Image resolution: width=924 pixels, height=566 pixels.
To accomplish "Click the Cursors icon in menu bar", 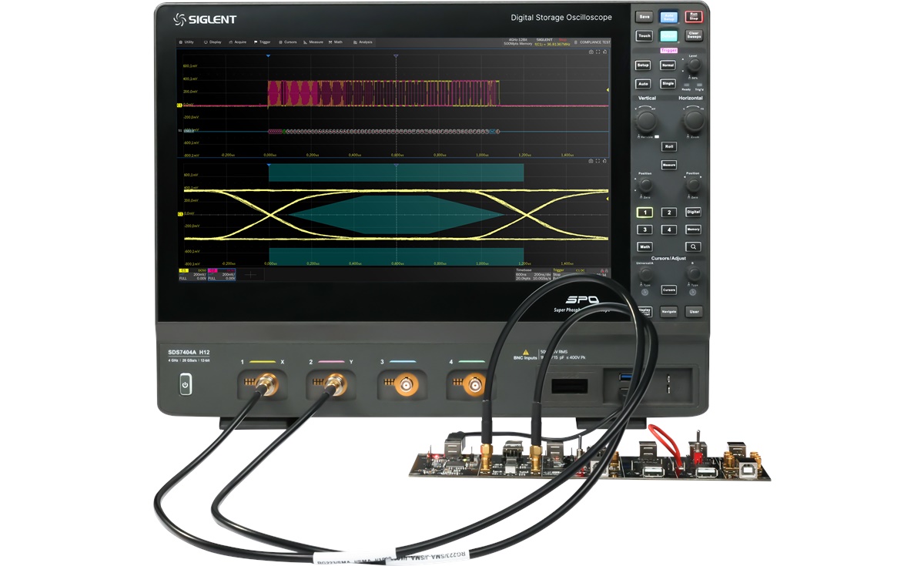I will [288, 42].
